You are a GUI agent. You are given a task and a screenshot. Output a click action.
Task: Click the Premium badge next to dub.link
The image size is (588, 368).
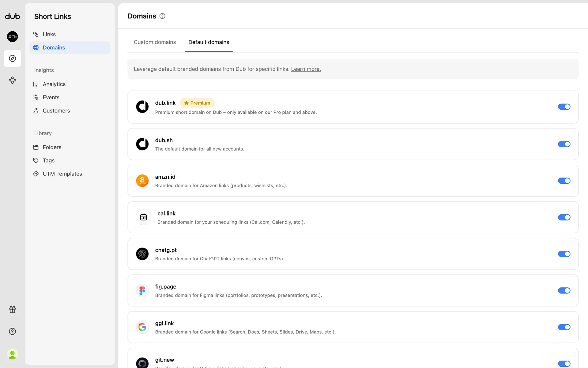pos(197,103)
